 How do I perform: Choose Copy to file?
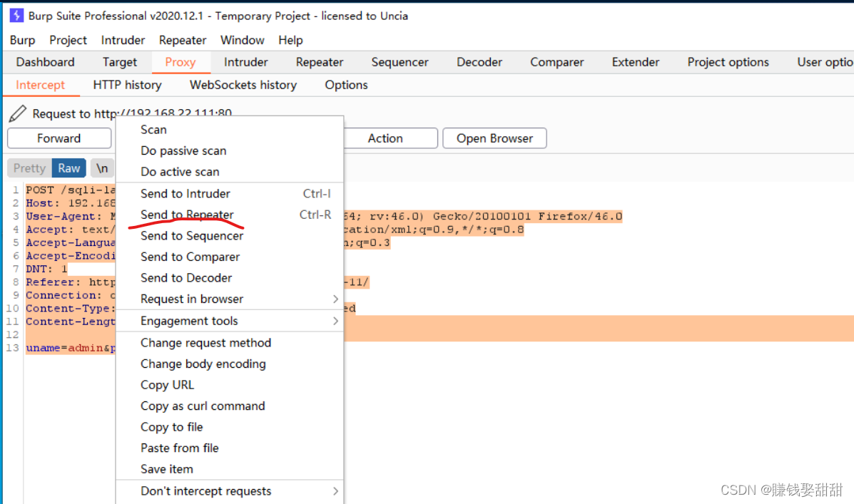click(229, 427)
